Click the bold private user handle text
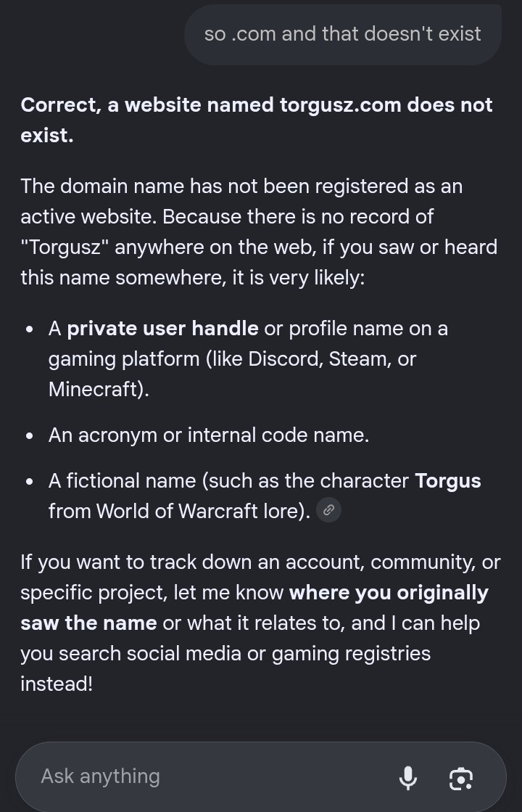The height and width of the screenshot is (812, 522). (162, 328)
